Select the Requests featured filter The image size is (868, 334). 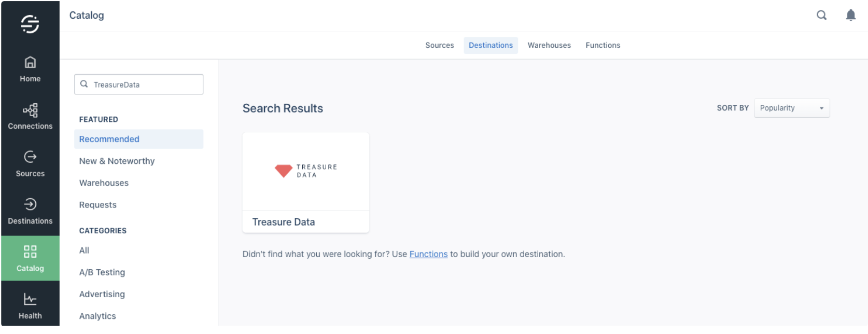[98, 205]
